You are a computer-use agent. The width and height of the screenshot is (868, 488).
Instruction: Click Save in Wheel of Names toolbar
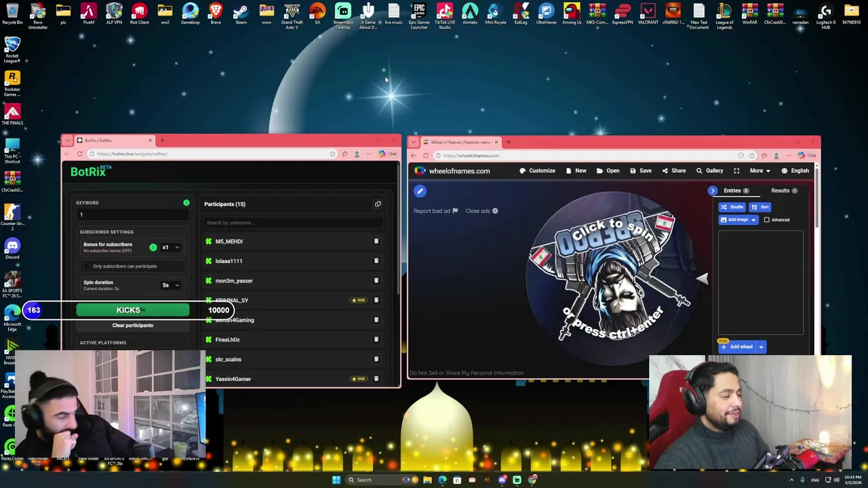click(x=641, y=171)
